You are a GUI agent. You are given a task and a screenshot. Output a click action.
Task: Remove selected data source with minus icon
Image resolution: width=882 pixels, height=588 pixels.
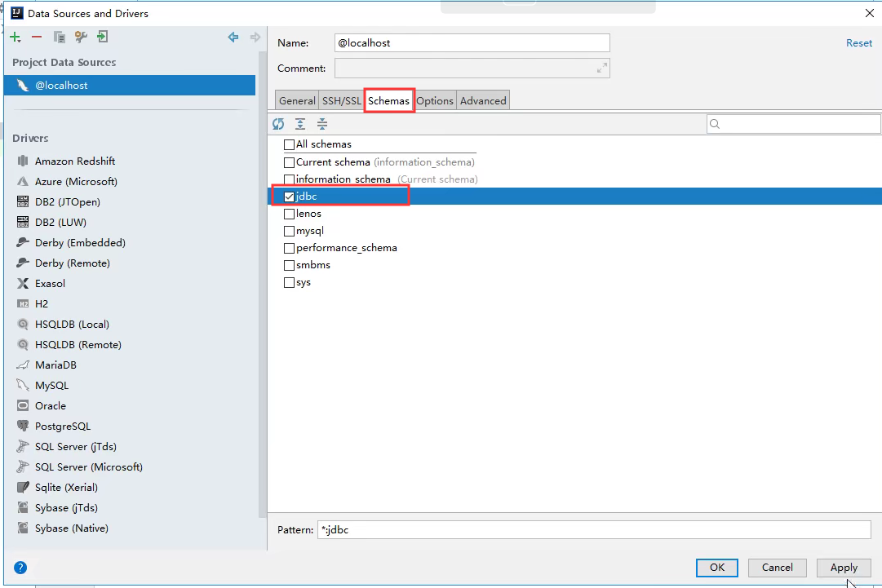pyautogui.click(x=37, y=37)
